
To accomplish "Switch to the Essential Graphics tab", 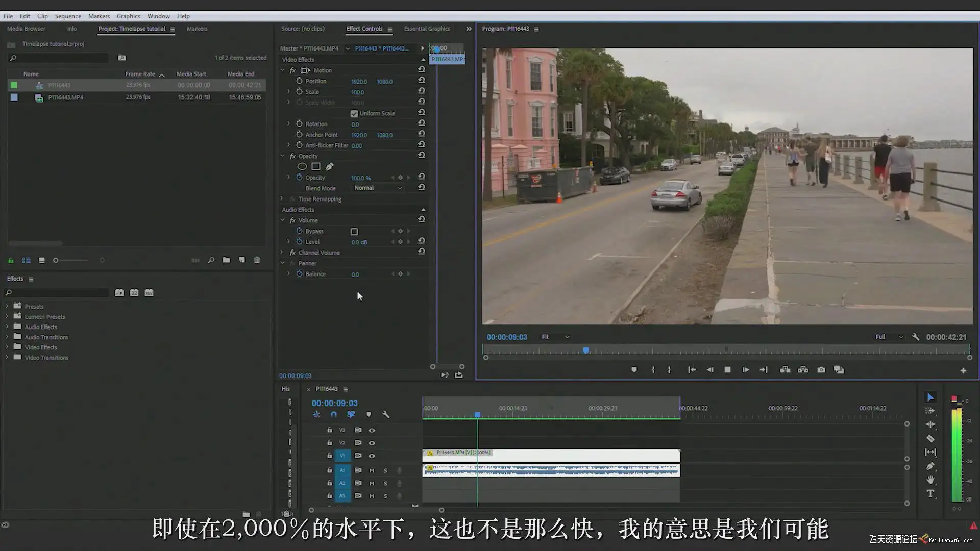I will pos(427,29).
